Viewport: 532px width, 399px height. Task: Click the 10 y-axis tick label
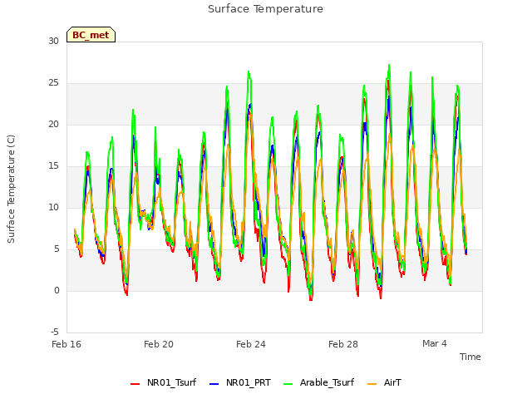click(x=53, y=207)
